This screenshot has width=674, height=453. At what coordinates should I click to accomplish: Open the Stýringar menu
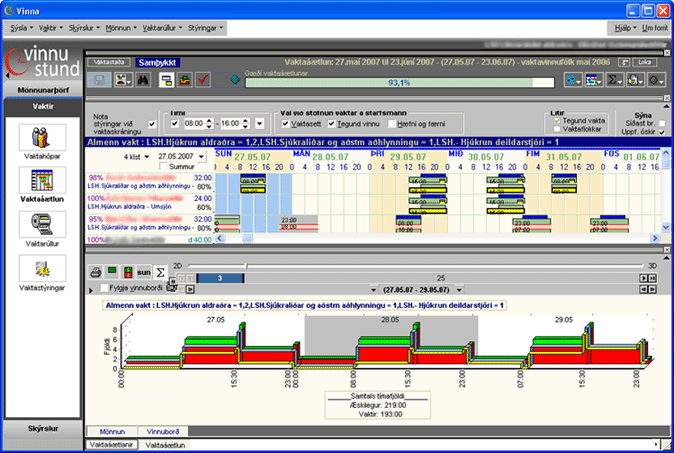click(x=205, y=28)
